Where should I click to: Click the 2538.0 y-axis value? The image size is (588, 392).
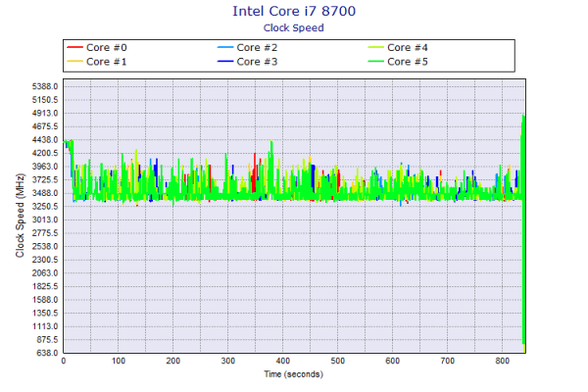[45, 246]
